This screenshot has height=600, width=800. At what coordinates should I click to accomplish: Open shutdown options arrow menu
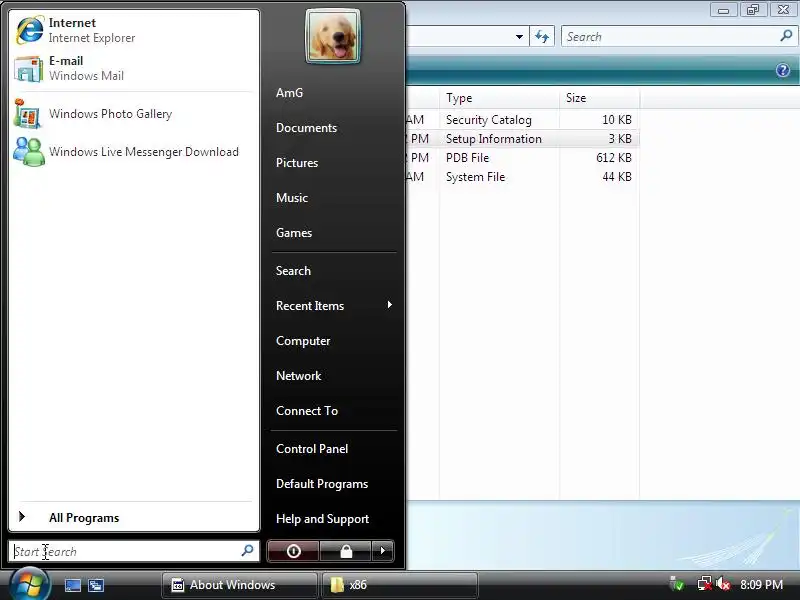[383, 551]
